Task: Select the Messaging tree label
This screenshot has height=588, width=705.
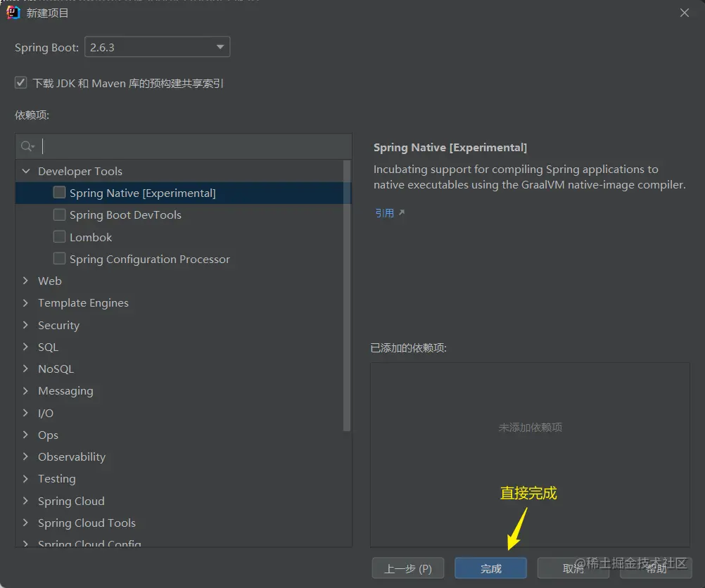Action: pos(65,391)
